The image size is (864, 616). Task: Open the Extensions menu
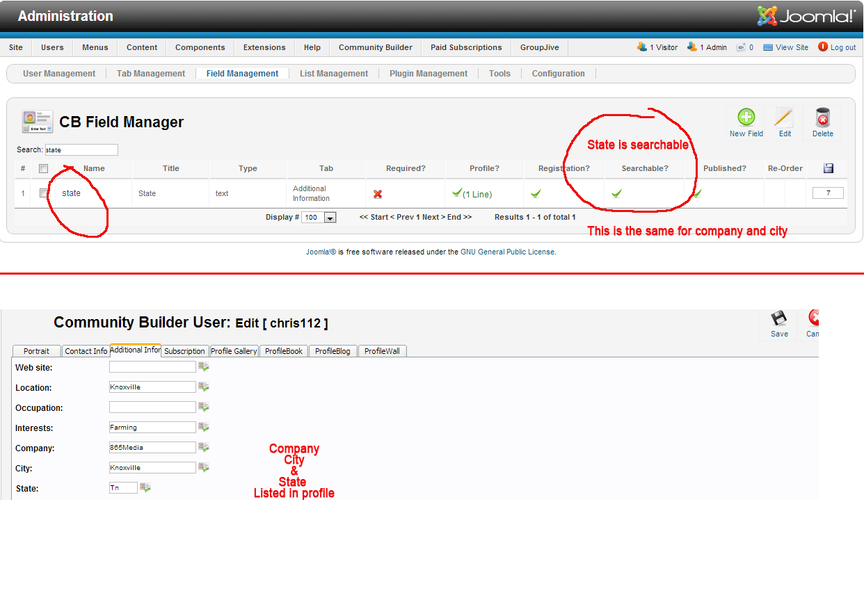click(264, 47)
